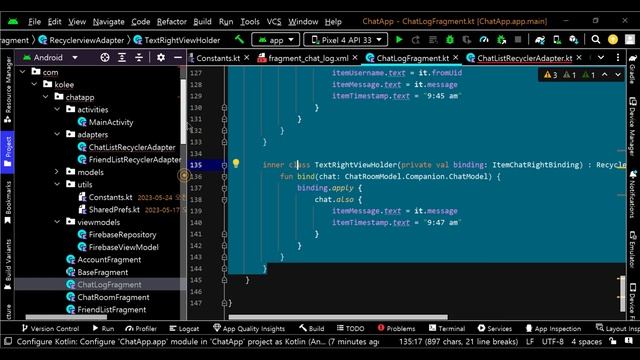The width and height of the screenshot is (640, 360).
Task: Toggle the Logcat tool window
Action: point(184,328)
